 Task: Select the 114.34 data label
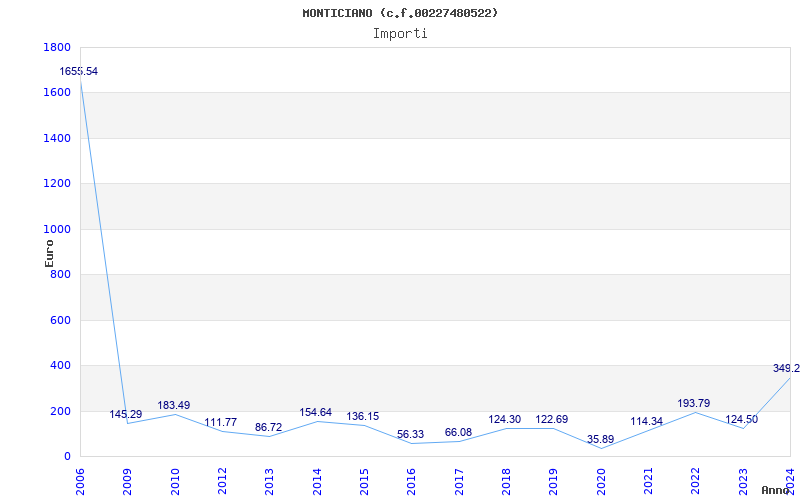click(x=646, y=421)
